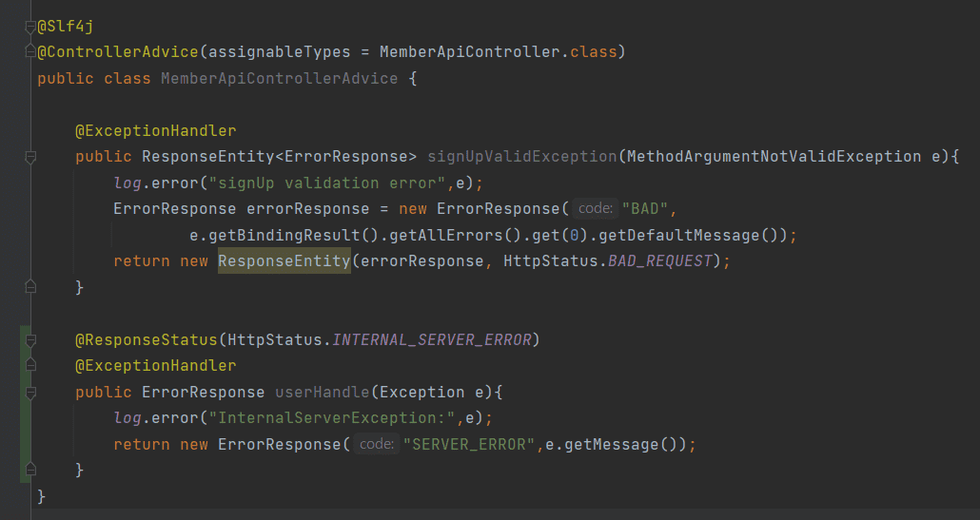Click MethodArgumentNotValidException parameter type
Viewport: 980px width, 520px height.
coord(774,157)
